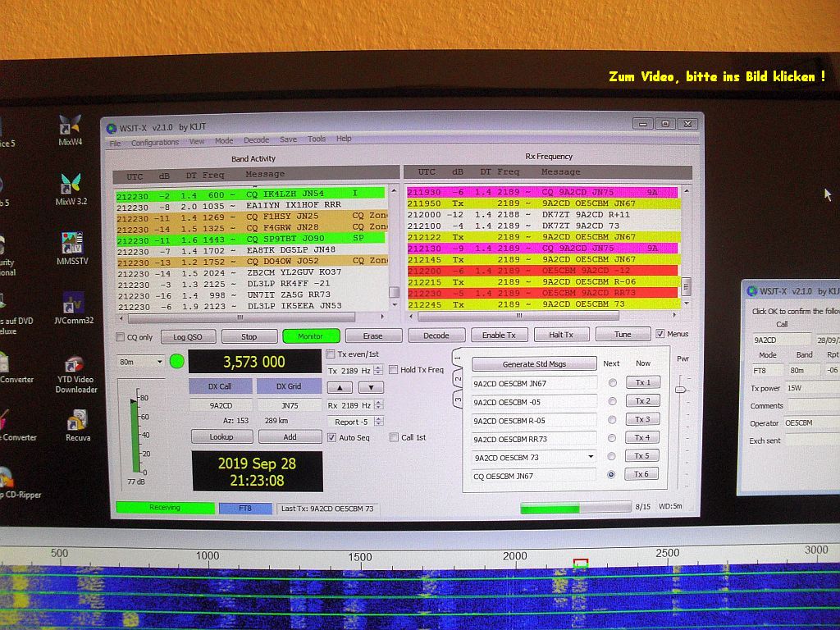Enable the CQ only checkbox

(121, 337)
